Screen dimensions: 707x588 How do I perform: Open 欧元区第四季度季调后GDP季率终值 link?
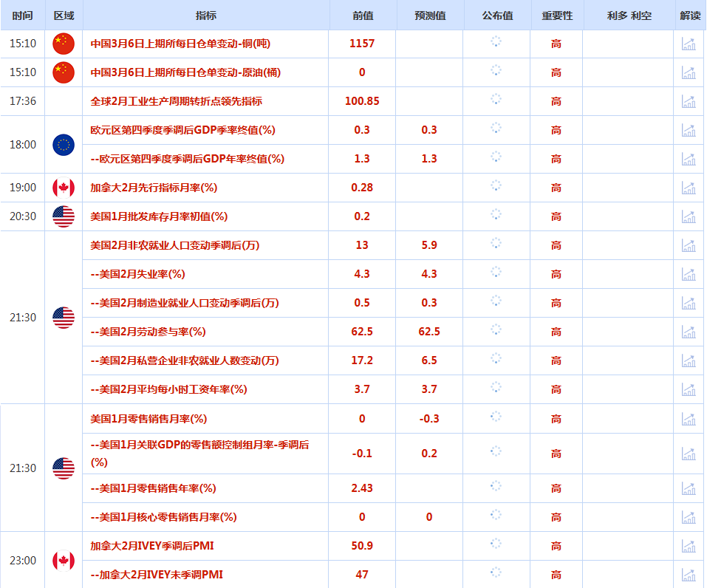tap(182, 130)
